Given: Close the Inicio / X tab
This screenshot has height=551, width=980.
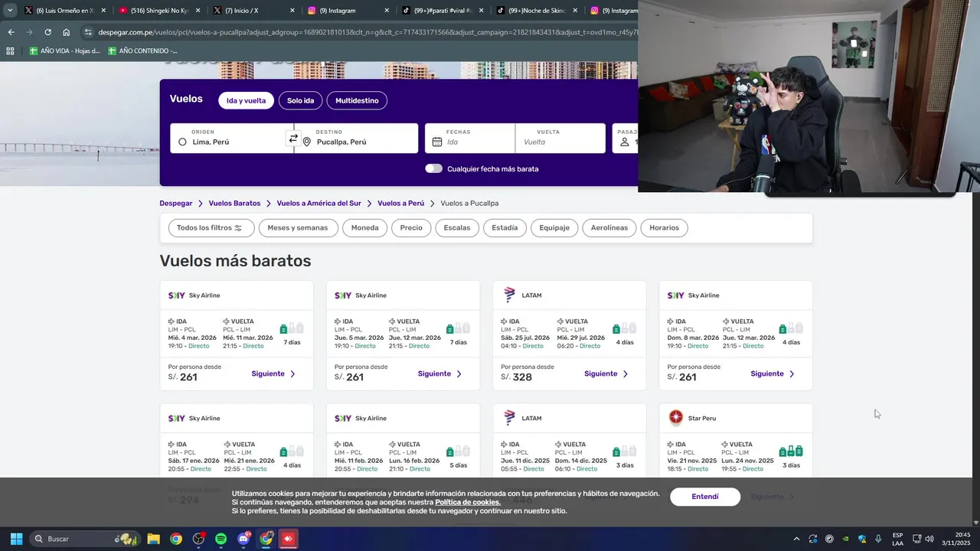Looking at the screenshot, I should pos(292,11).
